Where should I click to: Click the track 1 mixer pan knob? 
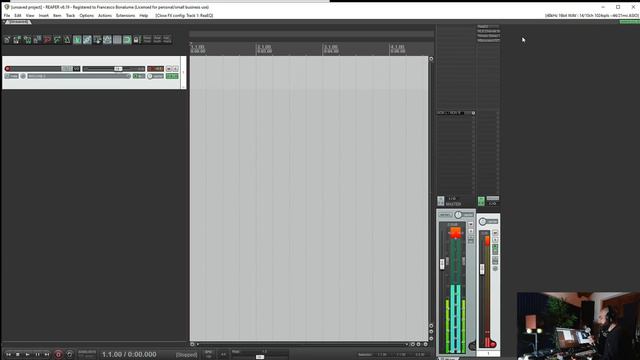coord(483,222)
